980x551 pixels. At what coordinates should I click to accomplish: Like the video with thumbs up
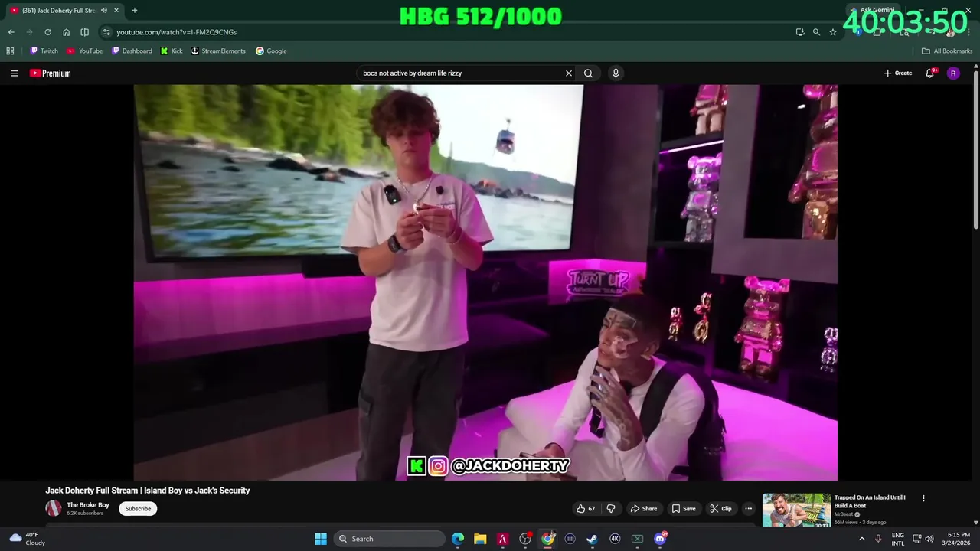coord(586,509)
